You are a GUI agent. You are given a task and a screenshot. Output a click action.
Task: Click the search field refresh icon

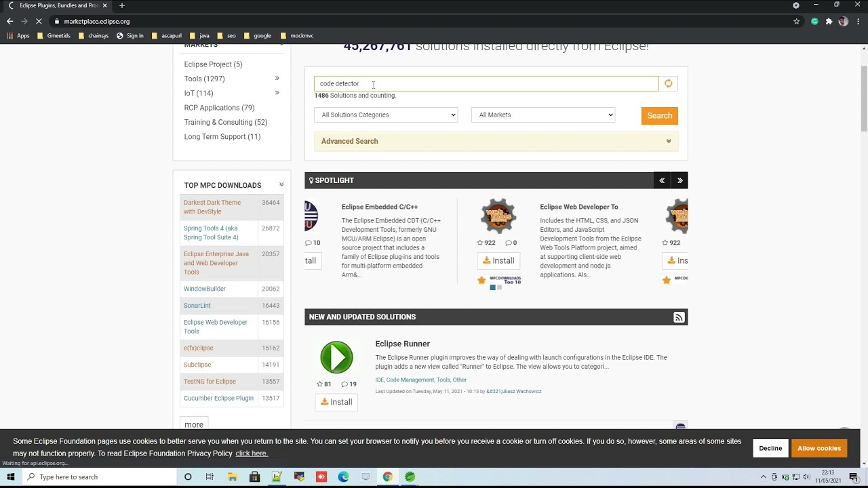[x=668, y=83]
